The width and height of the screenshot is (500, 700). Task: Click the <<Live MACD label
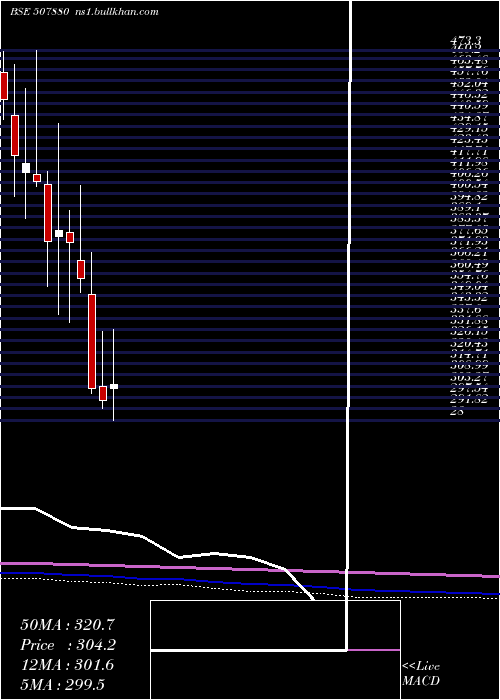[421, 674]
